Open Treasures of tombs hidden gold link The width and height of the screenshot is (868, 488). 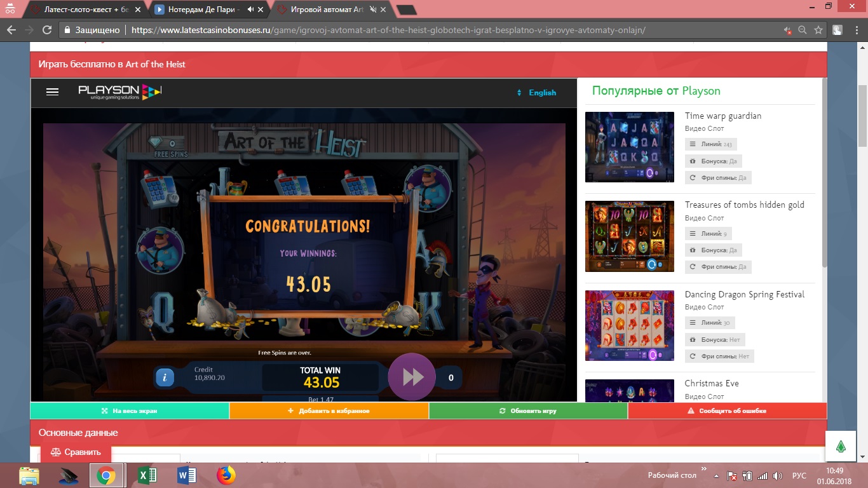pos(744,205)
